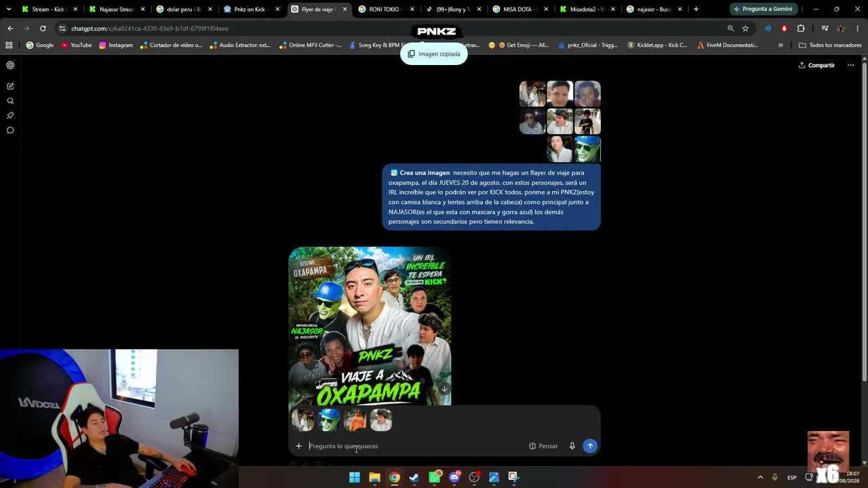The height and width of the screenshot is (488, 868).
Task: Select the green-mask attachment in composer
Action: pos(329,420)
